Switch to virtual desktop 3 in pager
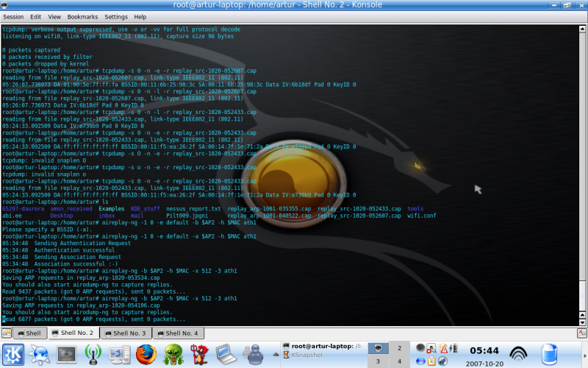Screen dimensions: 588x368 pyautogui.click(x=378, y=361)
